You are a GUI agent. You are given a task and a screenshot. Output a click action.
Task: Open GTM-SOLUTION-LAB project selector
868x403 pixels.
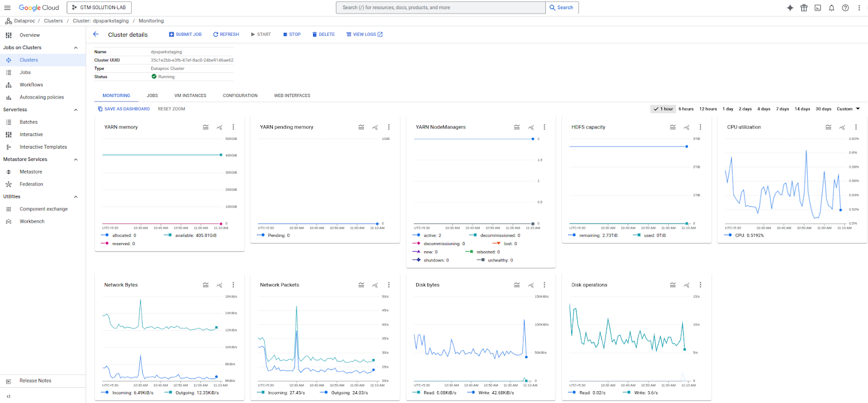(99, 8)
